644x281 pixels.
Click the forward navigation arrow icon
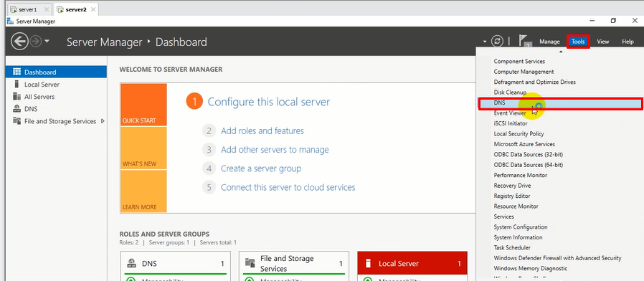click(36, 42)
